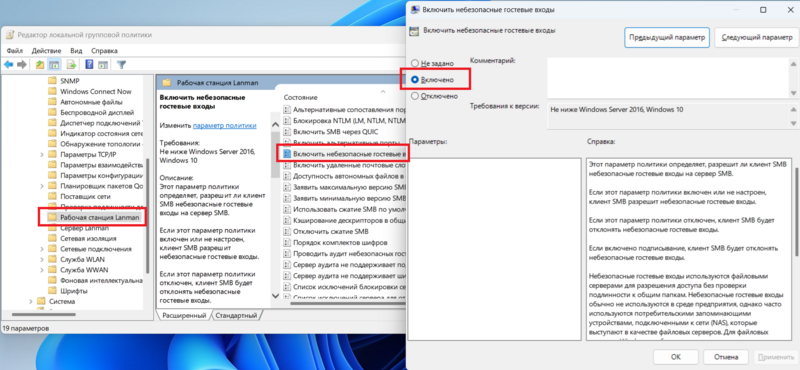
Task: Open the Справка menu
Action: pyautogui.click(x=104, y=51)
